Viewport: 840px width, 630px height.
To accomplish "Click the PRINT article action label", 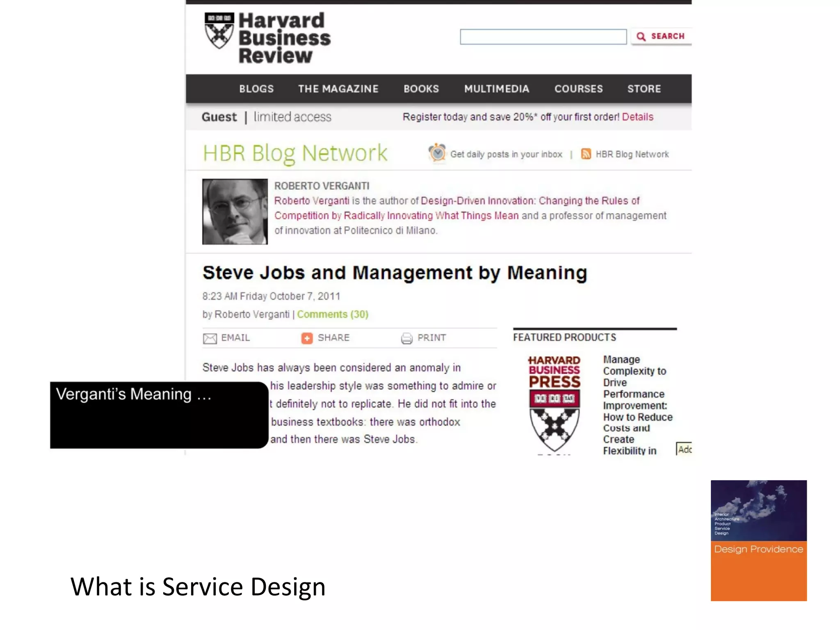I will [431, 338].
